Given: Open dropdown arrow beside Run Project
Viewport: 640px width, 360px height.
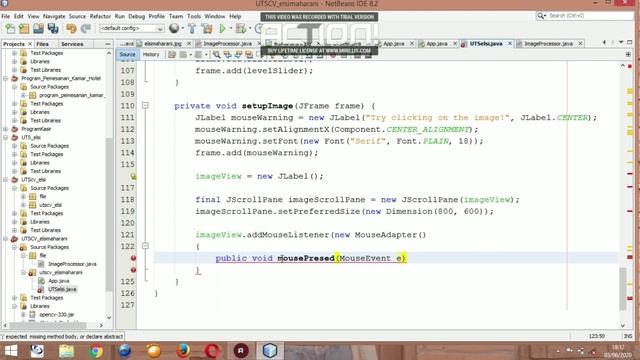Looking at the screenshot, I should coord(231,29).
